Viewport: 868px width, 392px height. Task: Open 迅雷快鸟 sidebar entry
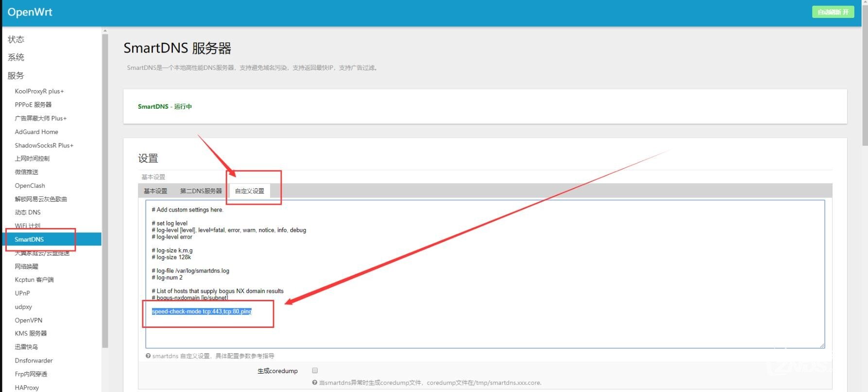click(x=26, y=347)
